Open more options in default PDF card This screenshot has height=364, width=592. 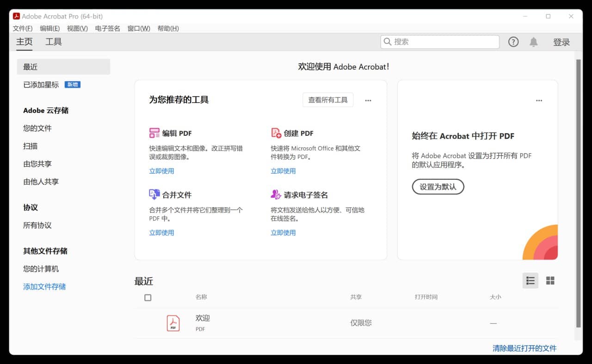point(539,100)
